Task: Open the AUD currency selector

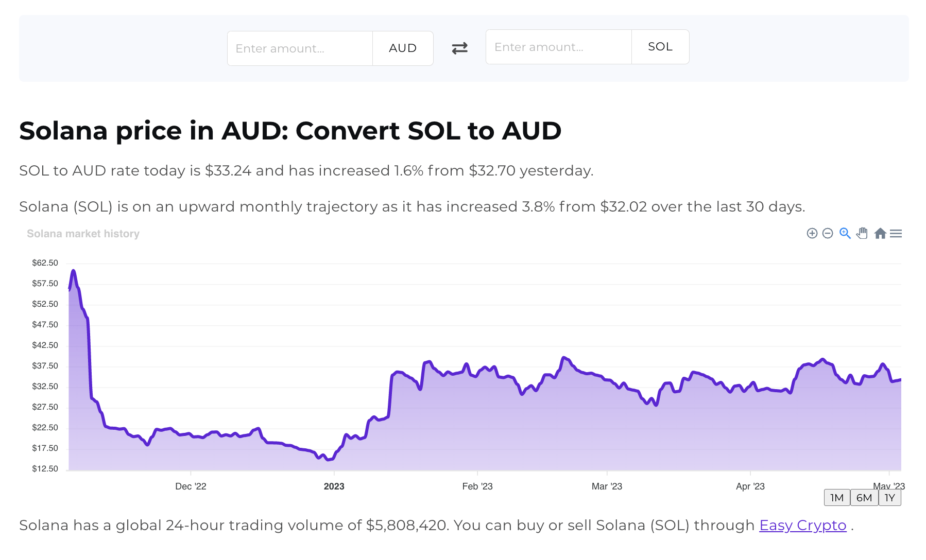Action: [403, 48]
